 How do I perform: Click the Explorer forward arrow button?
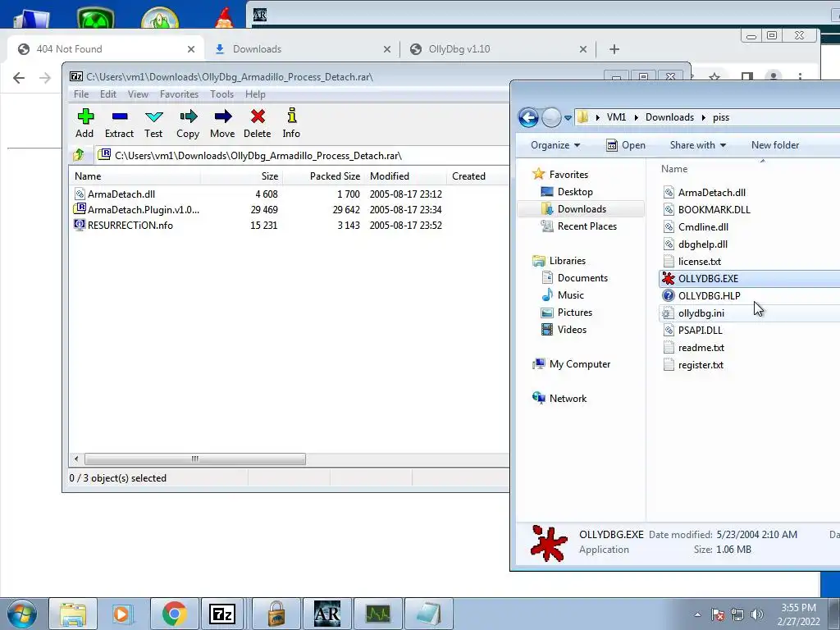tap(551, 117)
